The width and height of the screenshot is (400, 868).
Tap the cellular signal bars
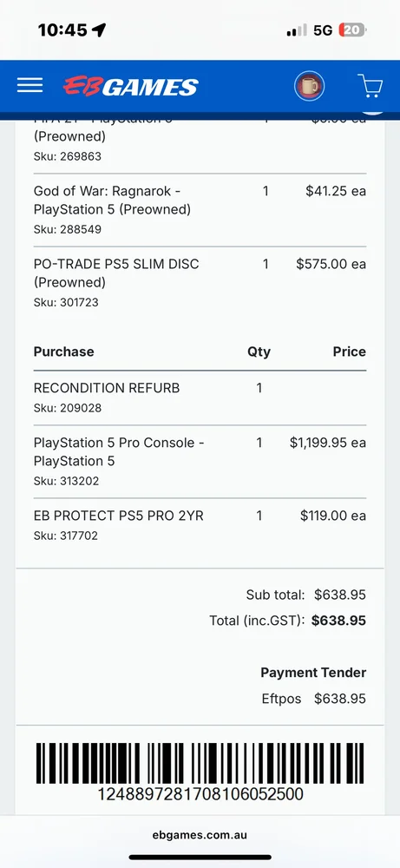(297, 30)
